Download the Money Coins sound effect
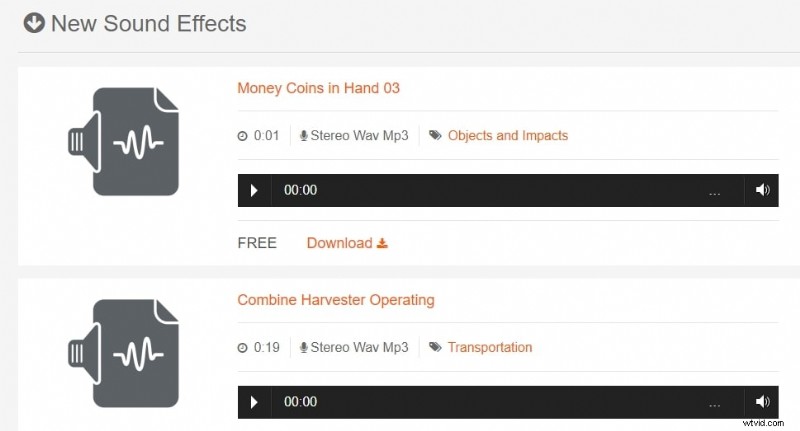Screen dimensions: 800x431 click(x=347, y=243)
